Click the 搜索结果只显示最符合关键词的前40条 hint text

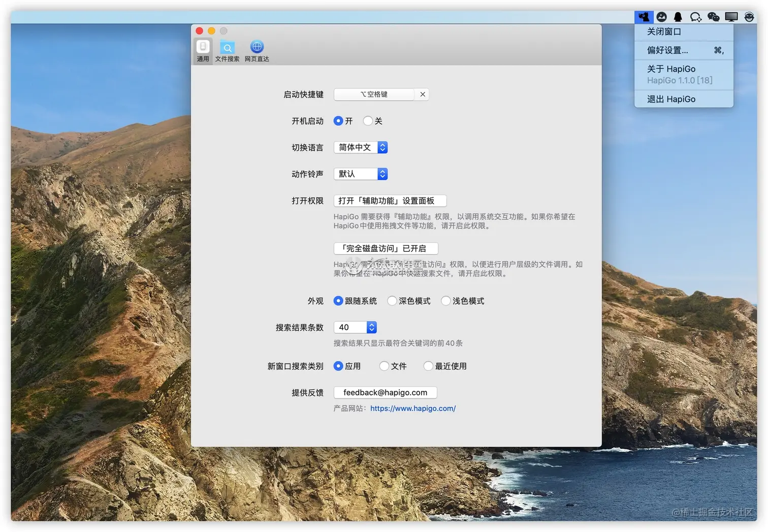398,344
